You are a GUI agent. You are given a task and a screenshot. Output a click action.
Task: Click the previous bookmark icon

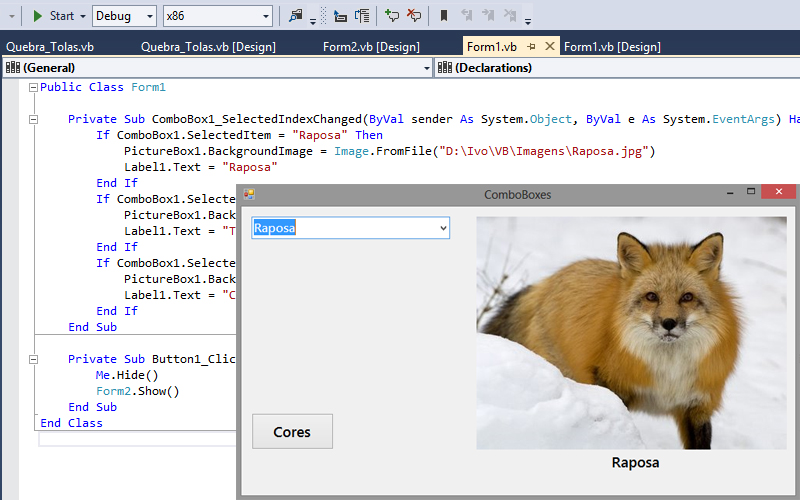466,16
